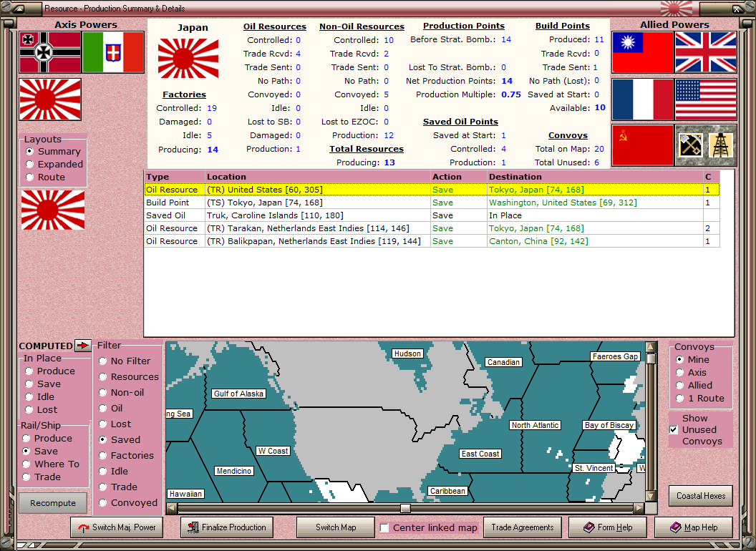Click the Coastal Hexes button
756x551 pixels.
point(700,495)
